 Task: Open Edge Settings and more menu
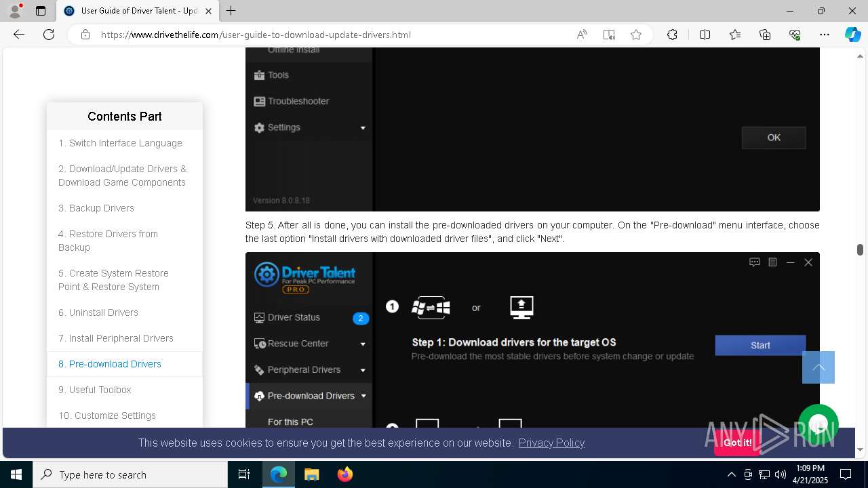825,35
